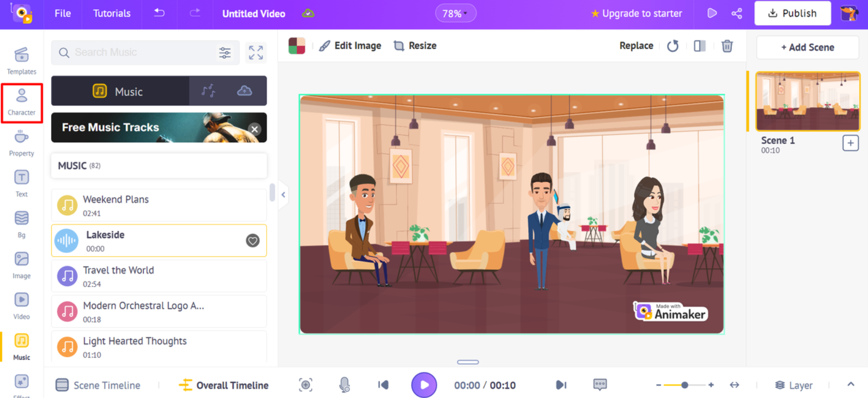Open the user profile avatar
868x398 pixels.
[849, 13]
